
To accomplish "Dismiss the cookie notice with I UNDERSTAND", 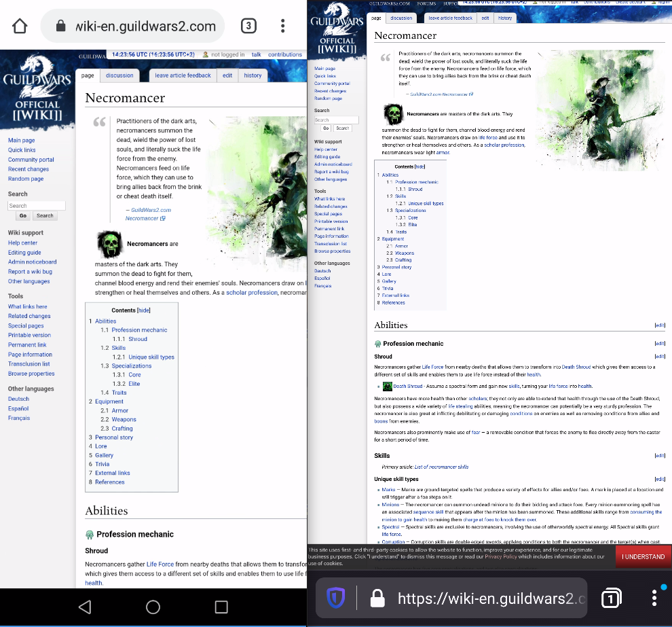I will coord(643,556).
